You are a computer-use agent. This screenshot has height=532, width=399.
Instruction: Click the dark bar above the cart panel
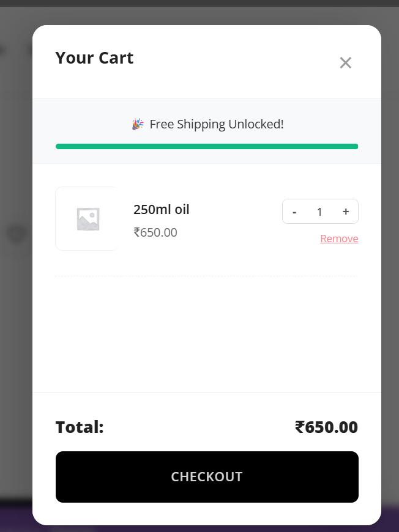click(x=199, y=3)
